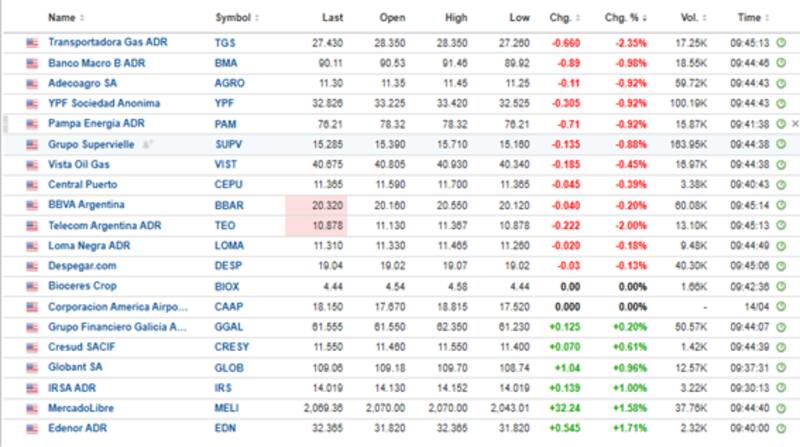The height and width of the screenshot is (447, 800).
Task: Click the US flag beside Globant SA
Action: (x=32, y=368)
